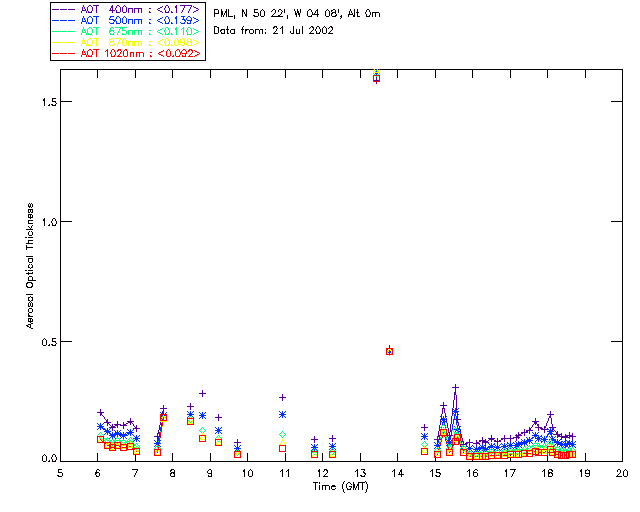This screenshot has height=512, width=640.
Task: Click the 0.5 tick label on y-axis
Action: [x=44, y=342]
